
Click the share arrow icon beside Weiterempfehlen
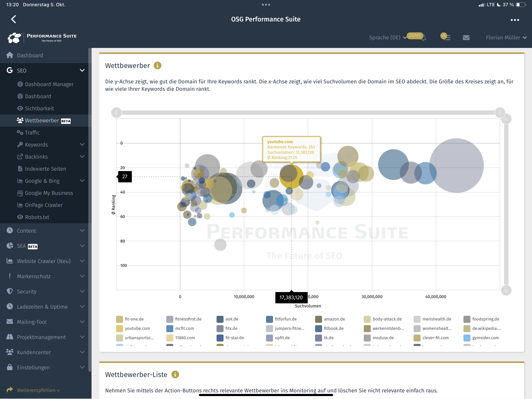(10, 390)
